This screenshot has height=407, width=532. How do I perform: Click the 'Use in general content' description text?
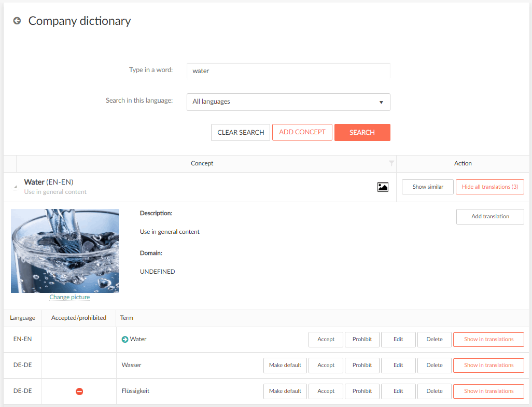tap(170, 232)
